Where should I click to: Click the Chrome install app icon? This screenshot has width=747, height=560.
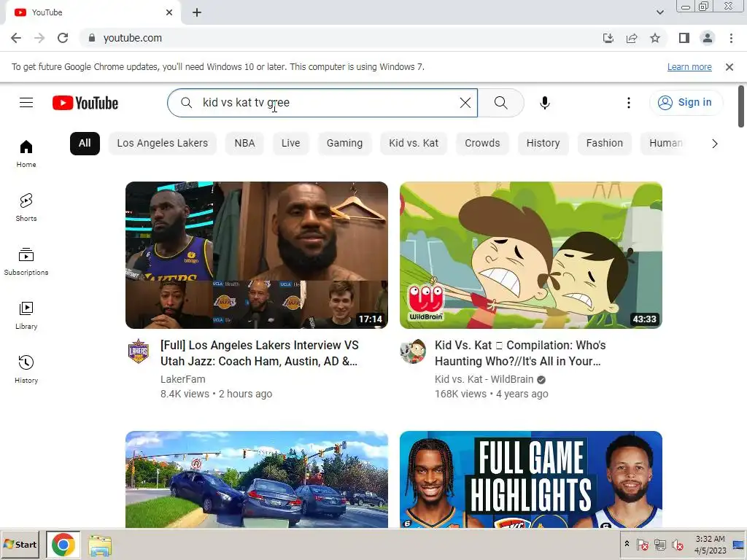click(608, 38)
